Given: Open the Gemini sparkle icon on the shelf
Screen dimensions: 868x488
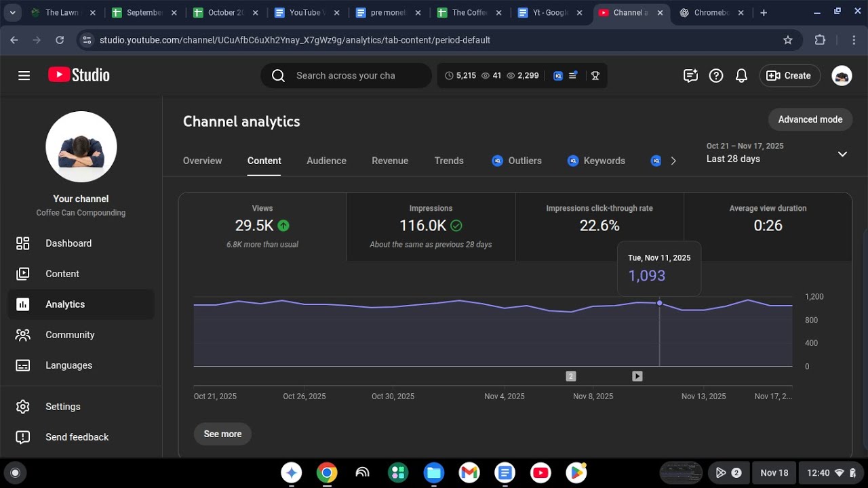Looking at the screenshot, I should (x=292, y=472).
